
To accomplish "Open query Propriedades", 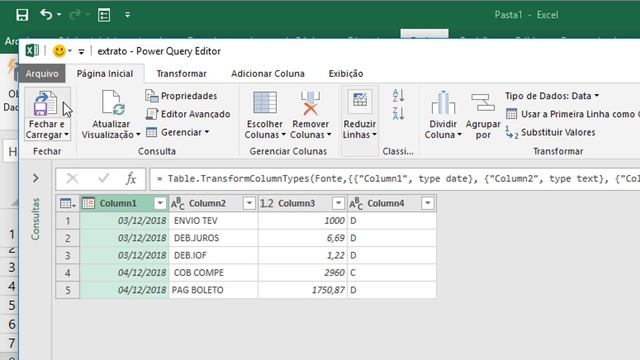I will click(x=181, y=96).
